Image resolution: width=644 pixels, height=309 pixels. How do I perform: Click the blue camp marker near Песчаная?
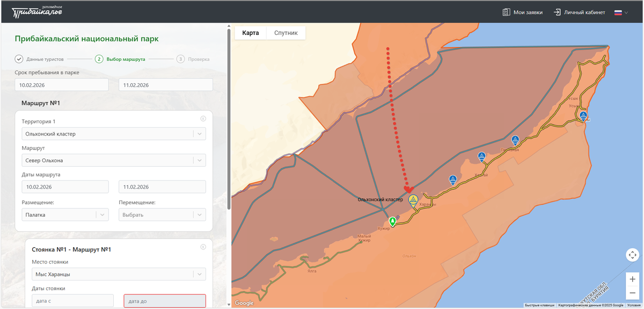click(515, 140)
